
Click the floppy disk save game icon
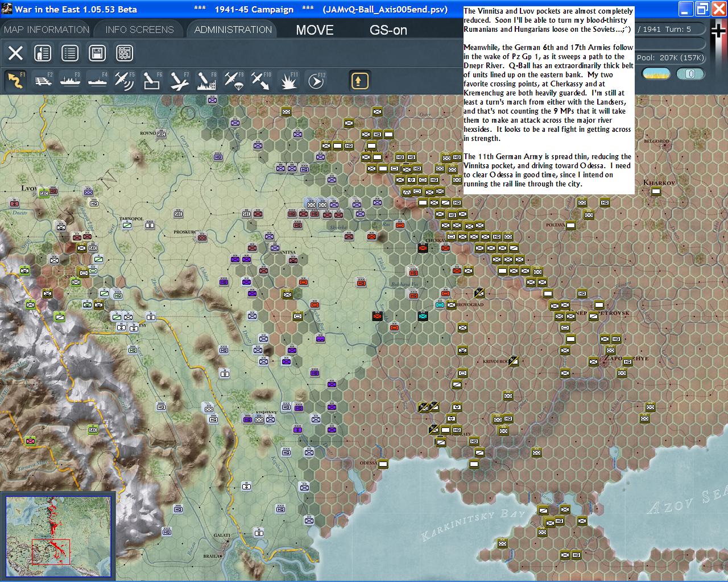[x=97, y=53]
